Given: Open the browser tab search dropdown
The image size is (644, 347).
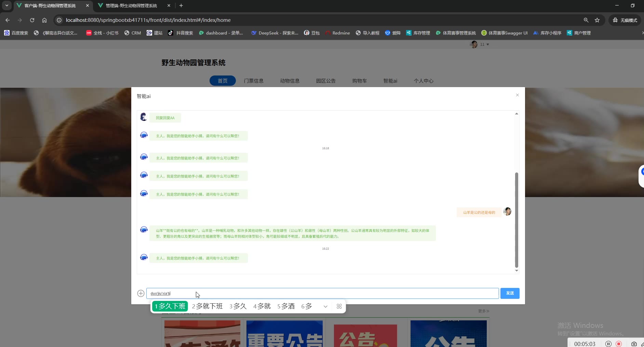Looking at the screenshot, I should (7, 6).
